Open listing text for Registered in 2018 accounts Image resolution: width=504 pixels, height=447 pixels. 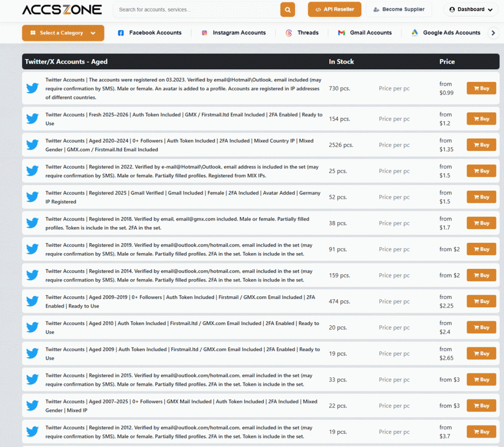[x=177, y=223]
